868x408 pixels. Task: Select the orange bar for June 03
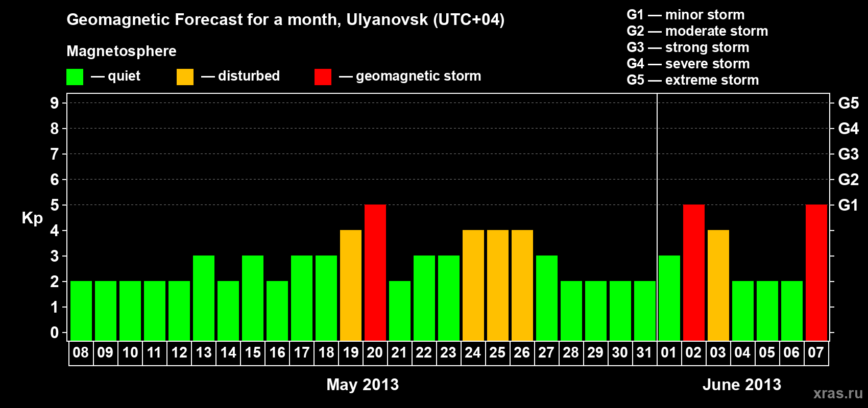coord(718,285)
